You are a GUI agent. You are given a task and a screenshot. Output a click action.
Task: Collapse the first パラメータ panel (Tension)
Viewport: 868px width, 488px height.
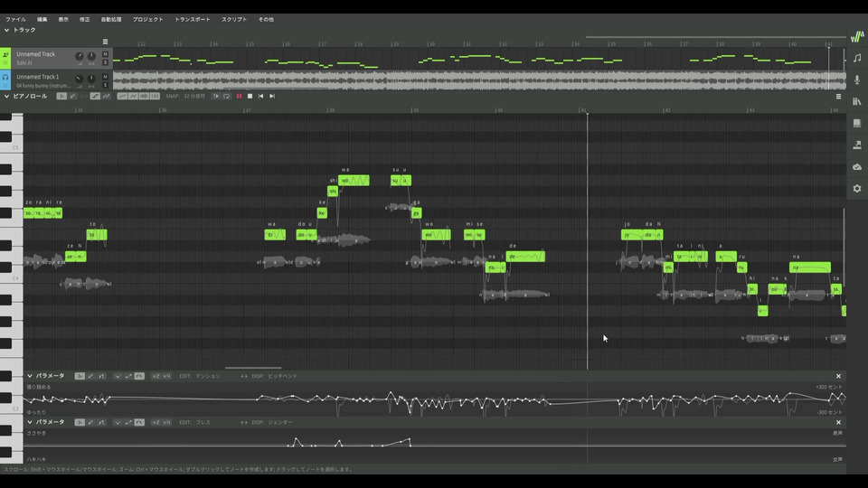pos(30,376)
